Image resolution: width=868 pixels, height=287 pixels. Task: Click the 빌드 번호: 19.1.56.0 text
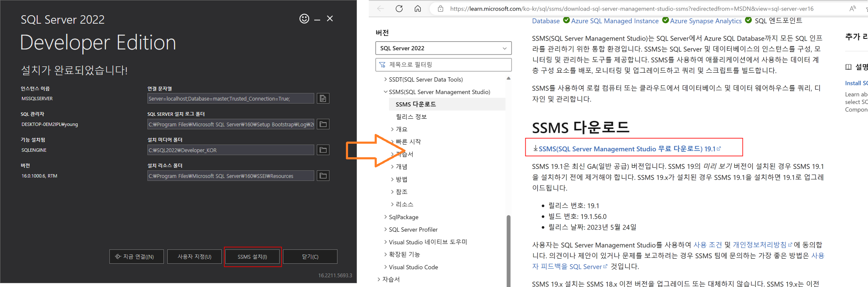point(577,216)
